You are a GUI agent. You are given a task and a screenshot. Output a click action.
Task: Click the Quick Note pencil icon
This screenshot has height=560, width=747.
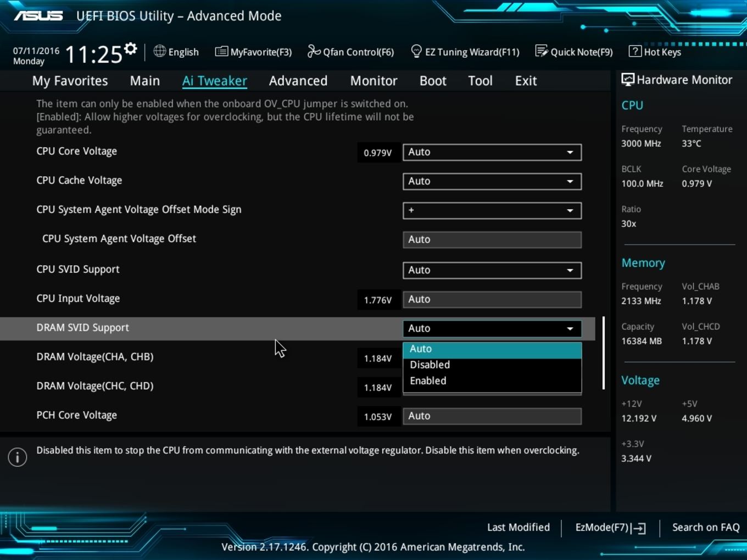point(542,52)
